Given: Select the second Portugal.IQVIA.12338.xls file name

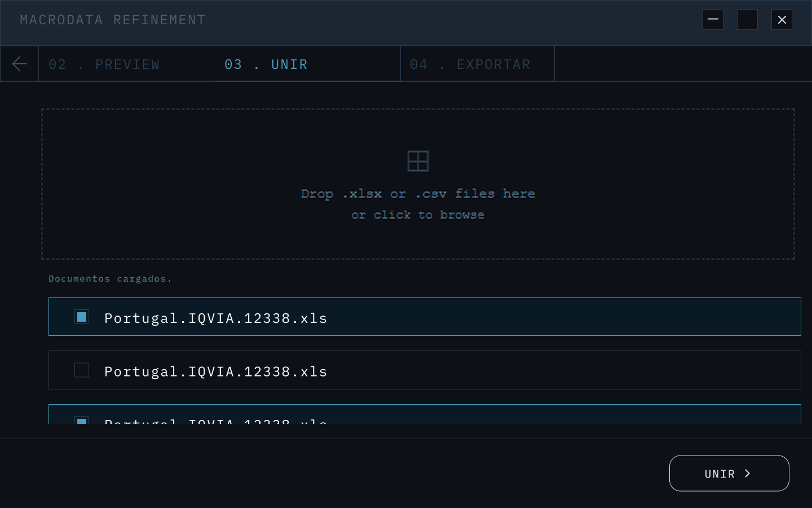Looking at the screenshot, I should [216, 371].
